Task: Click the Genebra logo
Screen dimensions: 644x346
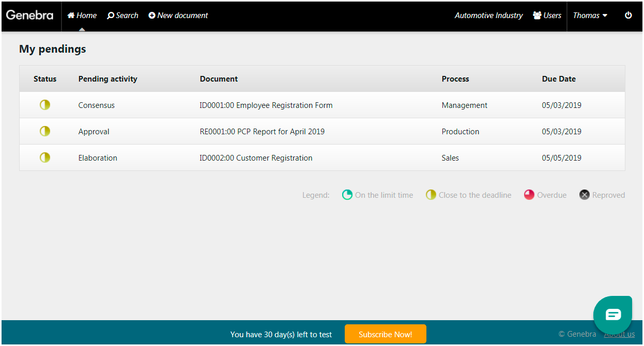Action: pyautogui.click(x=29, y=15)
